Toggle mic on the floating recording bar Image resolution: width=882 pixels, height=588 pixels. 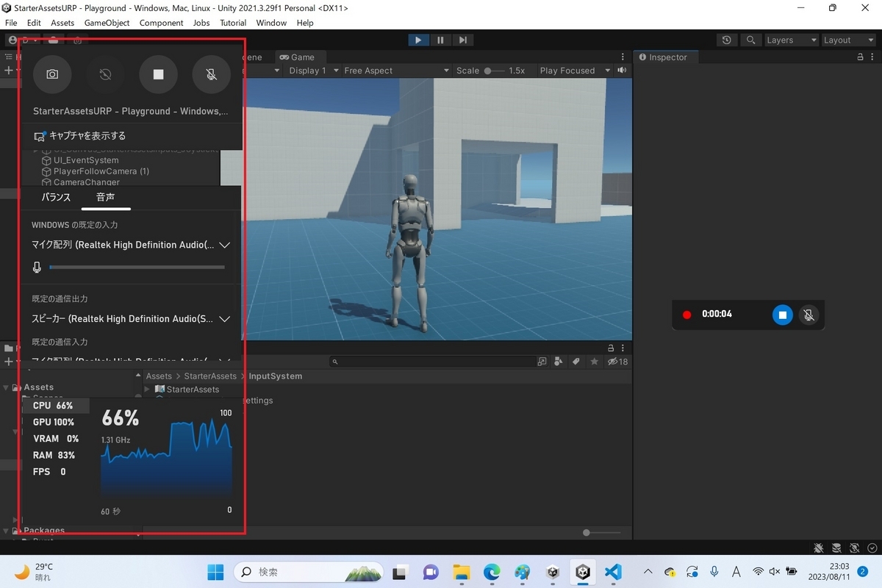click(x=808, y=315)
